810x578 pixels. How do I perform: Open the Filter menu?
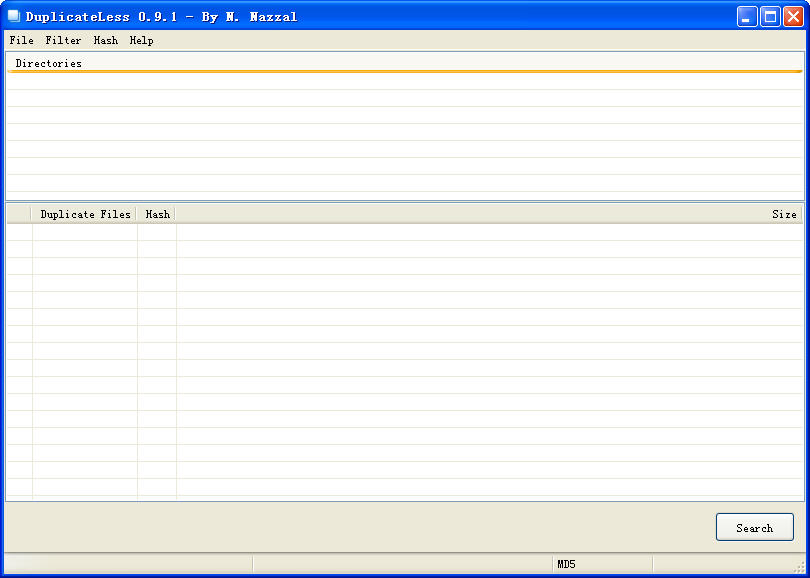[63, 40]
